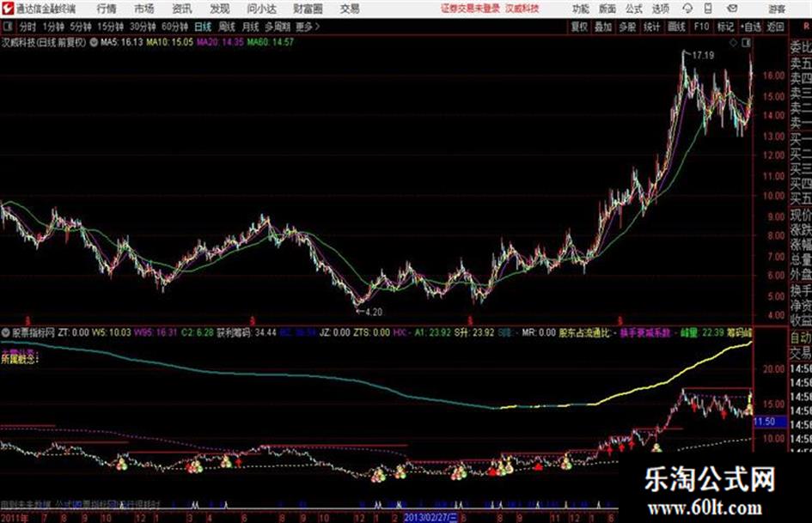Click the 复权 toolbar button
The image size is (812, 523).
579,27
